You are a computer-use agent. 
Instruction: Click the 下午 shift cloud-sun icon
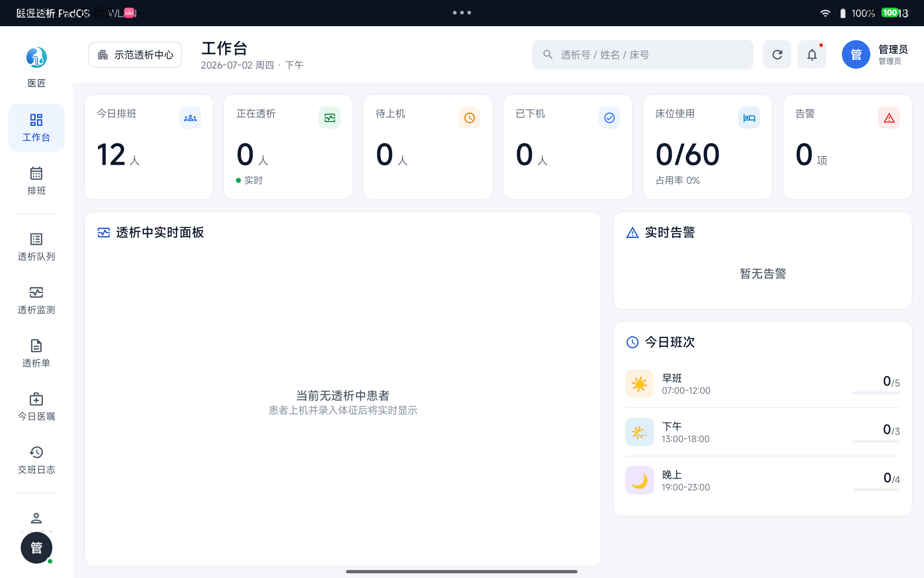coord(639,432)
